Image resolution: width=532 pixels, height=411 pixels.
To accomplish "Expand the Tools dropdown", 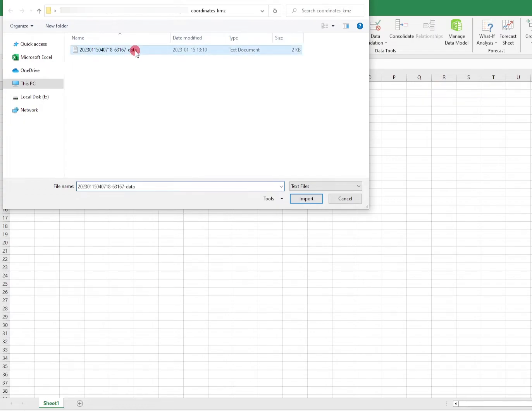I will 282,198.
